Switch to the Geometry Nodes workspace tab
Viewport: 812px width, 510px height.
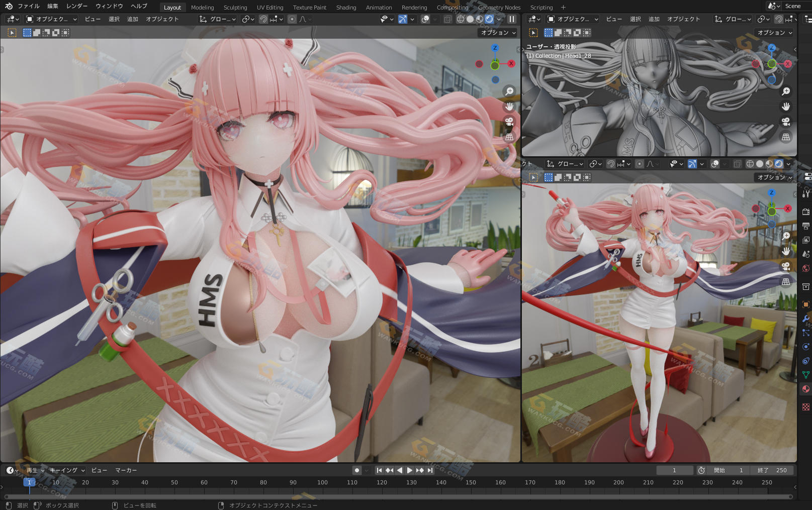499,7
